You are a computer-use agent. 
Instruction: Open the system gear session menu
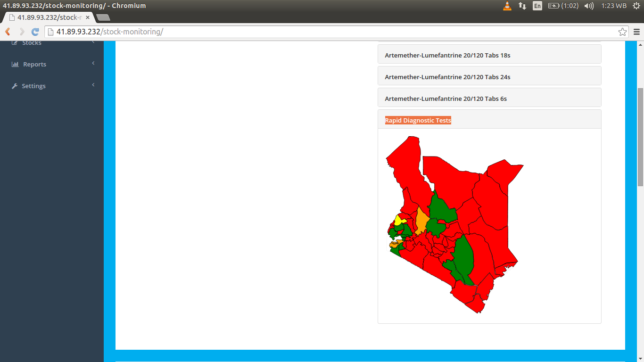(x=636, y=6)
